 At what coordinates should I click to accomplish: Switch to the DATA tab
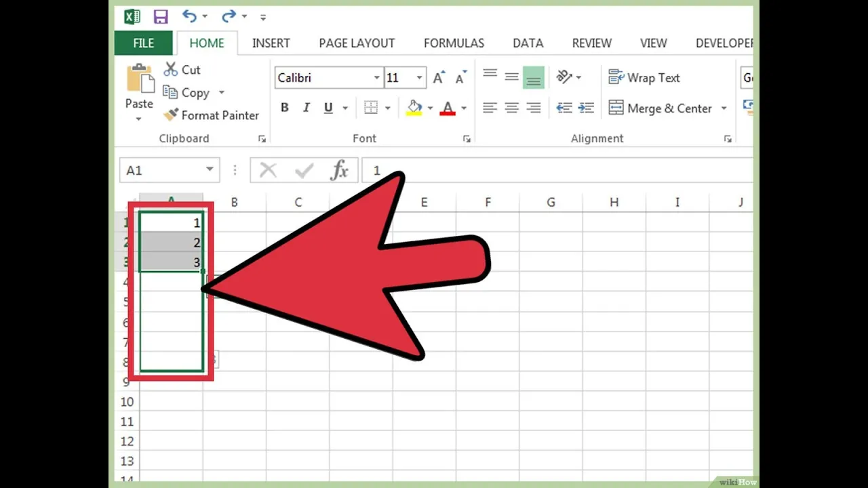(528, 43)
